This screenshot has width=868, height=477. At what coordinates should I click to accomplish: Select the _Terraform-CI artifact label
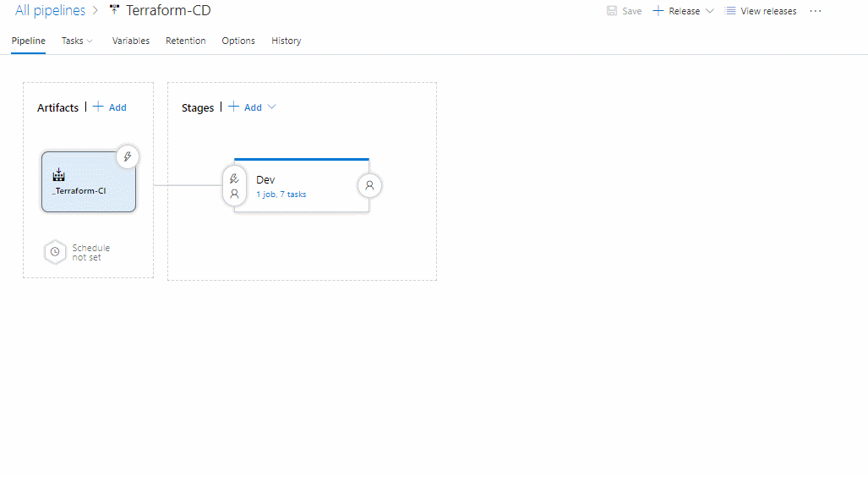coord(79,190)
